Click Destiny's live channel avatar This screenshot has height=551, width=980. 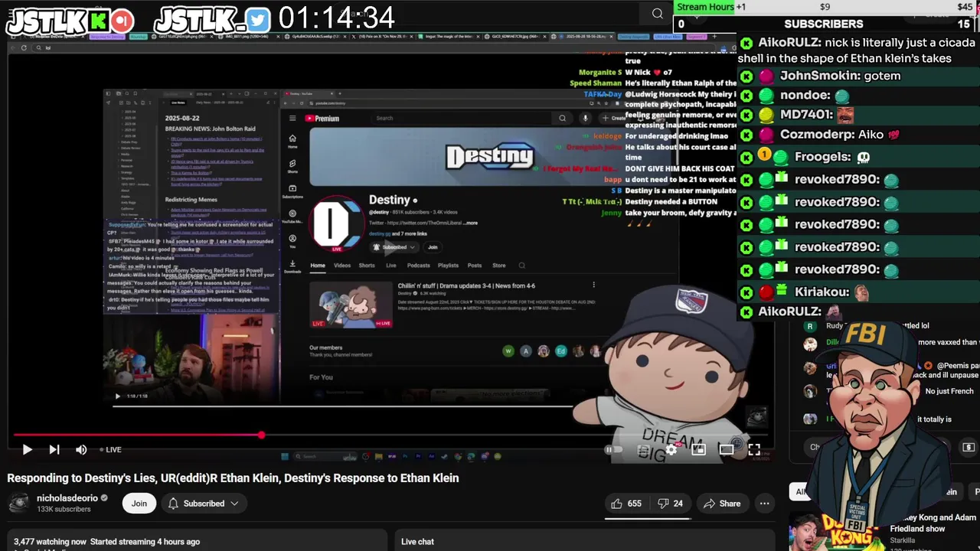click(337, 224)
